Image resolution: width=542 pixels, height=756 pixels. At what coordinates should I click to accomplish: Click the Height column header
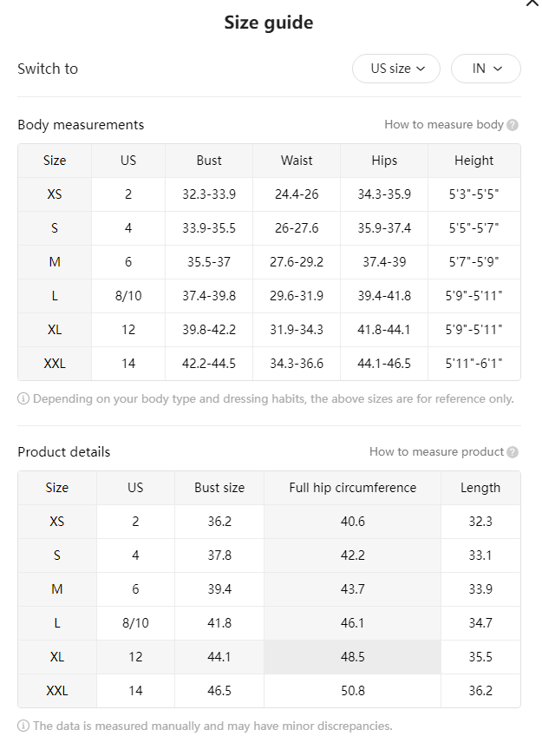474,161
